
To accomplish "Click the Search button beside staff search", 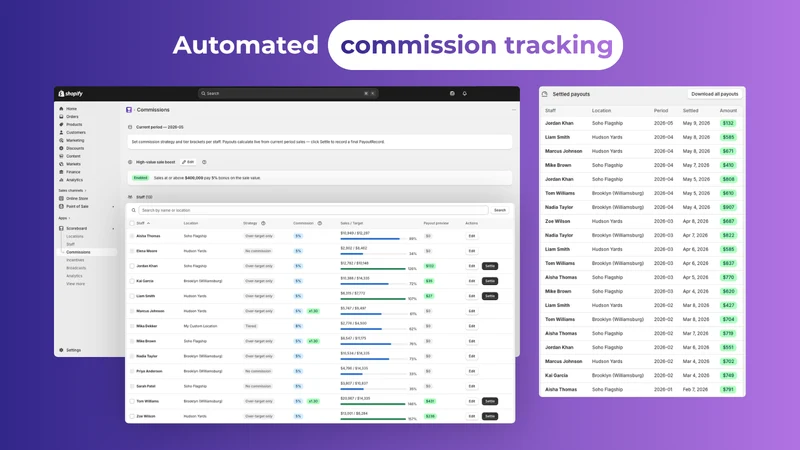I will (499, 210).
